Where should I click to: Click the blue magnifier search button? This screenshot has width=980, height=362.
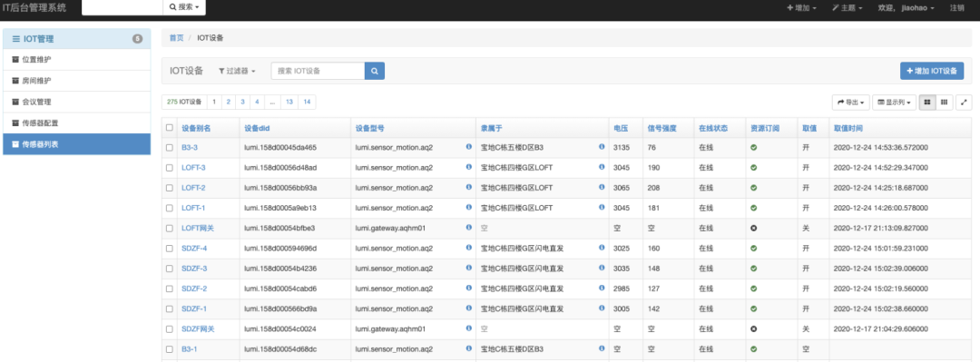point(375,72)
